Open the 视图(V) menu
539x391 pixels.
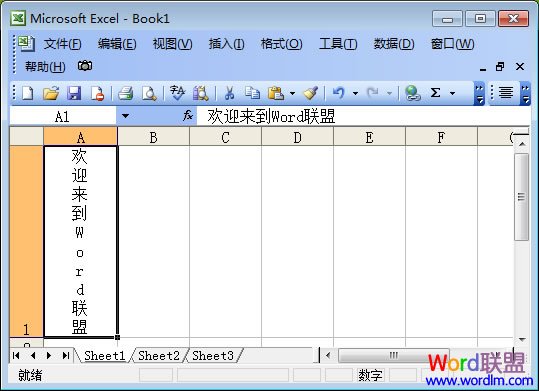pos(172,44)
